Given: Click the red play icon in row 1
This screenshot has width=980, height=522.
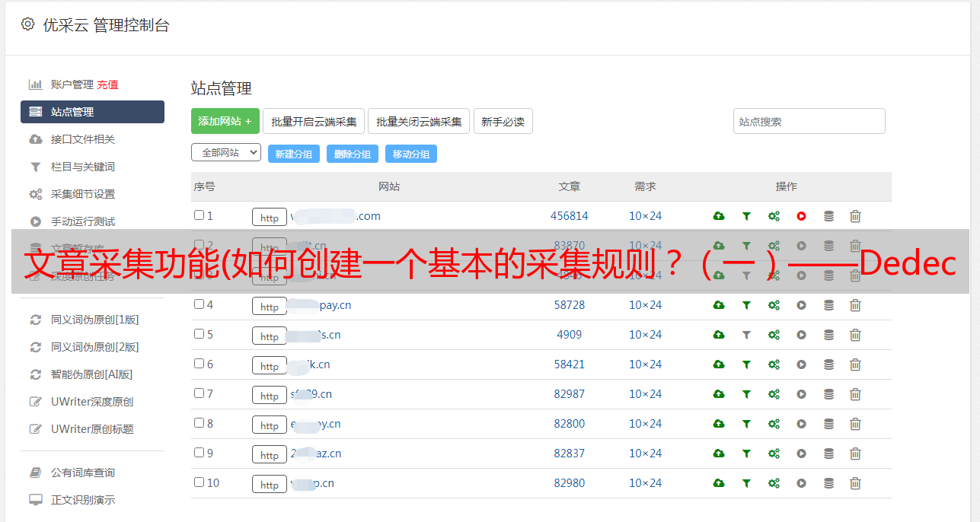Looking at the screenshot, I should click(x=801, y=216).
